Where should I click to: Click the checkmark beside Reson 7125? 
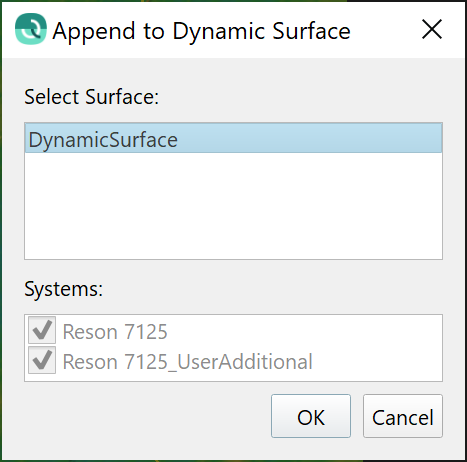pos(42,330)
